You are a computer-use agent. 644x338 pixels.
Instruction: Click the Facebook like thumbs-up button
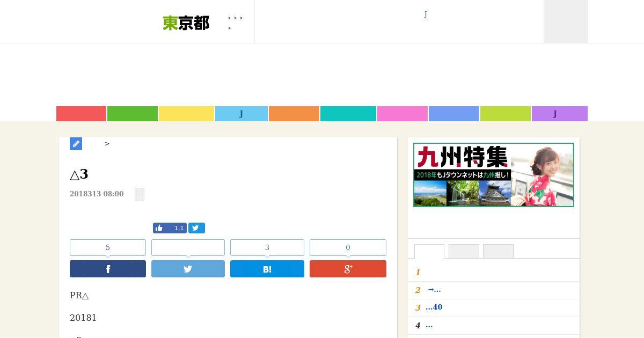pyautogui.click(x=170, y=228)
